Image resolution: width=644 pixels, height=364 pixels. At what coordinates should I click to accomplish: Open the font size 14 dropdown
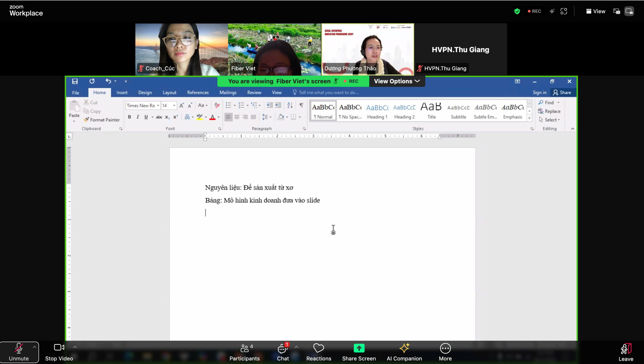174,106
